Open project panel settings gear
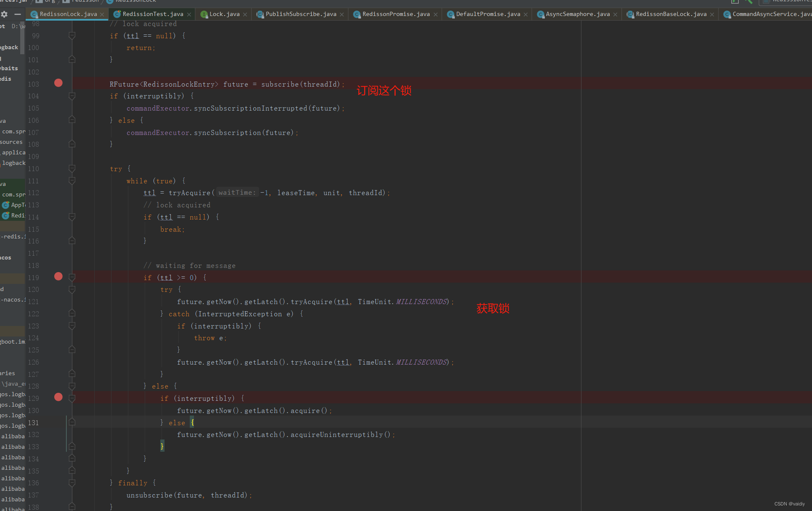The image size is (812, 511). 4,14
